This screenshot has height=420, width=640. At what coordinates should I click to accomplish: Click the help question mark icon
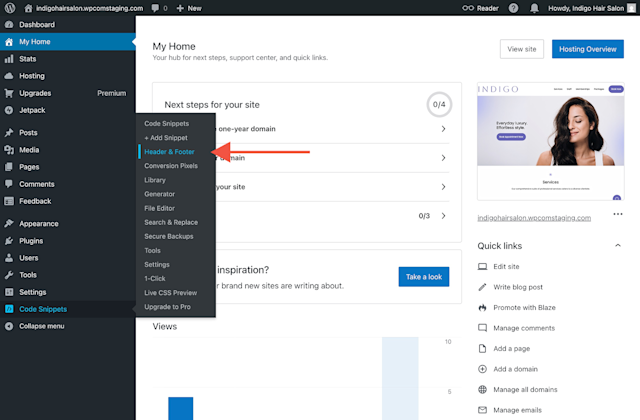(x=513, y=8)
